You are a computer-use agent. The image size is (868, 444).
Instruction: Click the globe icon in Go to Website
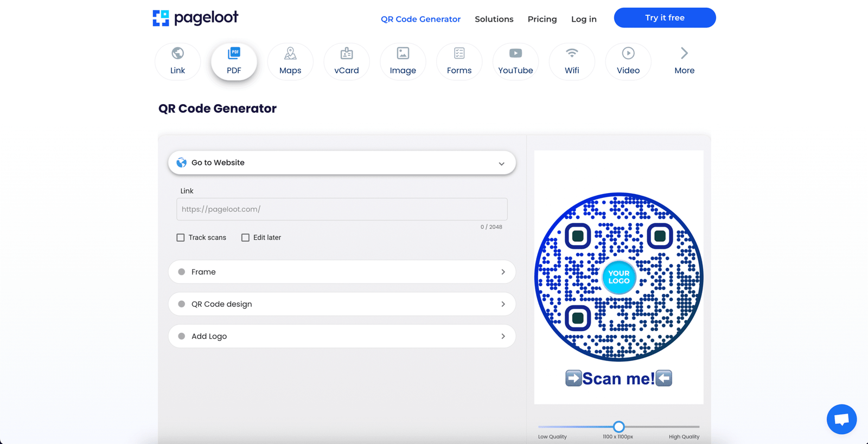click(x=181, y=163)
